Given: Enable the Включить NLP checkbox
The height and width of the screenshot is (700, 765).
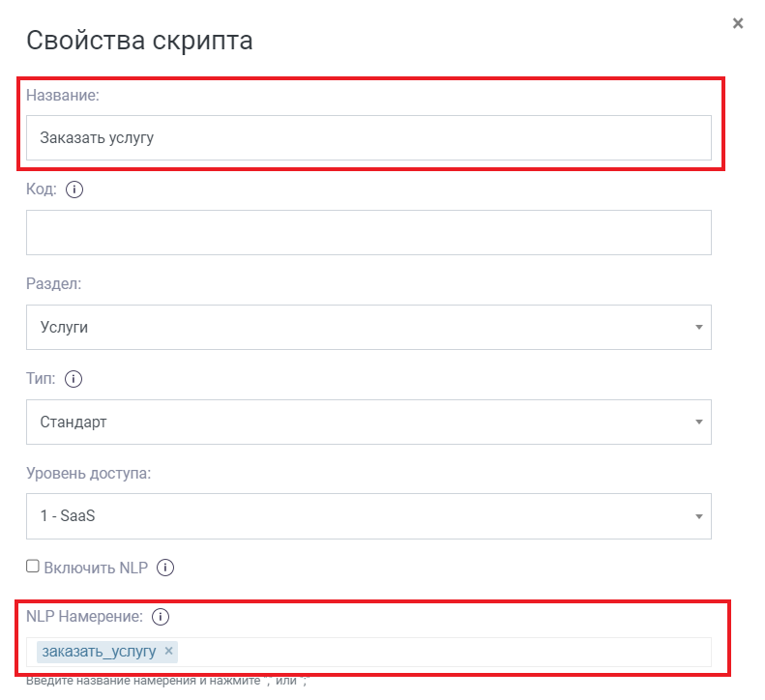Looking at the screenshot, I should (x=33, y=567).
